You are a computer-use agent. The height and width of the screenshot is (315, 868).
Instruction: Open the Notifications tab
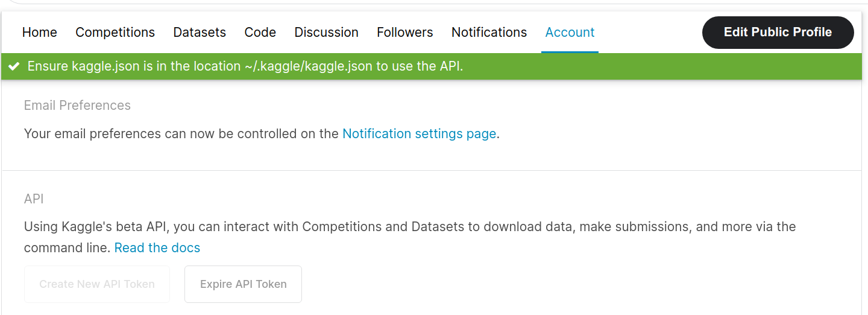(489, 33)
